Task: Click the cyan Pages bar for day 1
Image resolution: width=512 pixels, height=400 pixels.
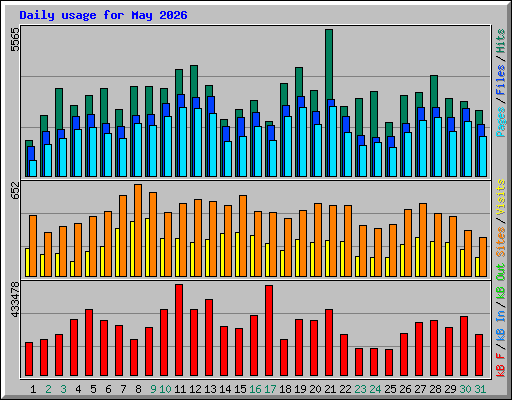Action: coord(33,168)
